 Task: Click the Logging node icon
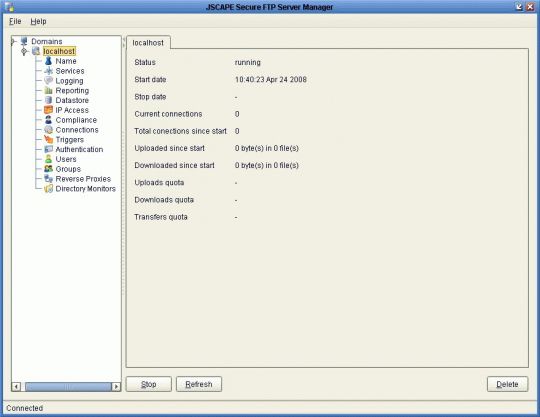pyautogui.click(x=49, y=81)
